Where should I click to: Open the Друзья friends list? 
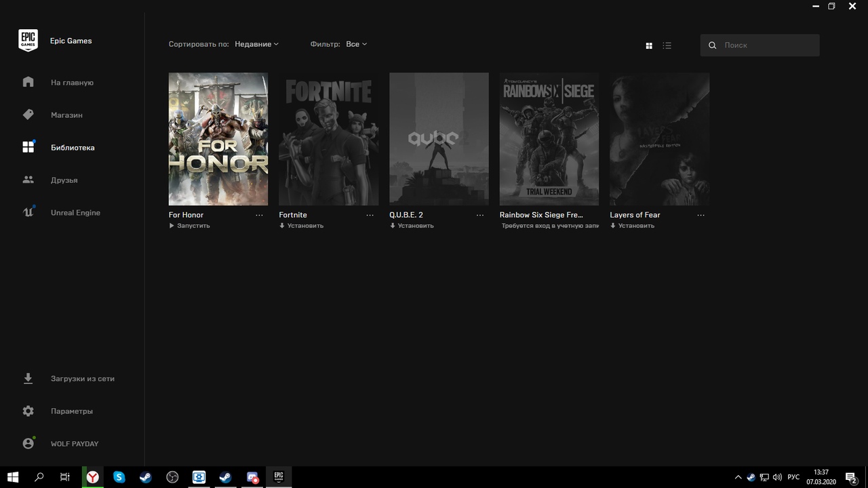coord(64,180)
